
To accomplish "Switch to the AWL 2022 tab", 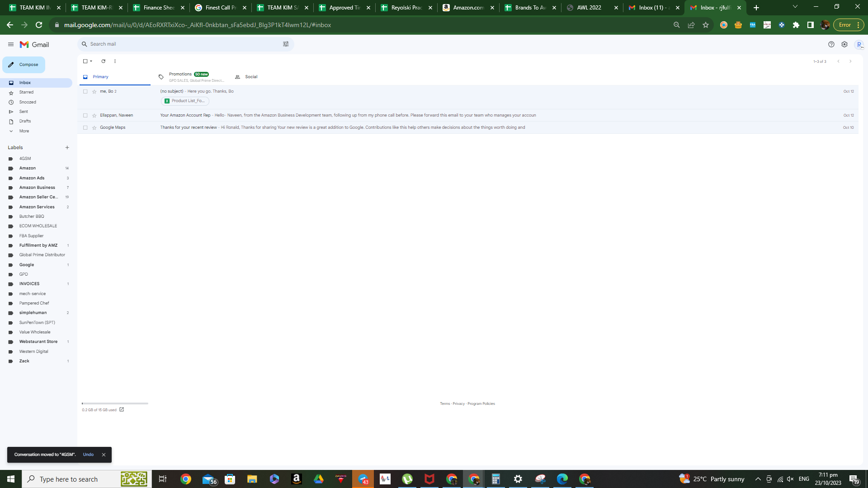I will [x=592, y=8].
